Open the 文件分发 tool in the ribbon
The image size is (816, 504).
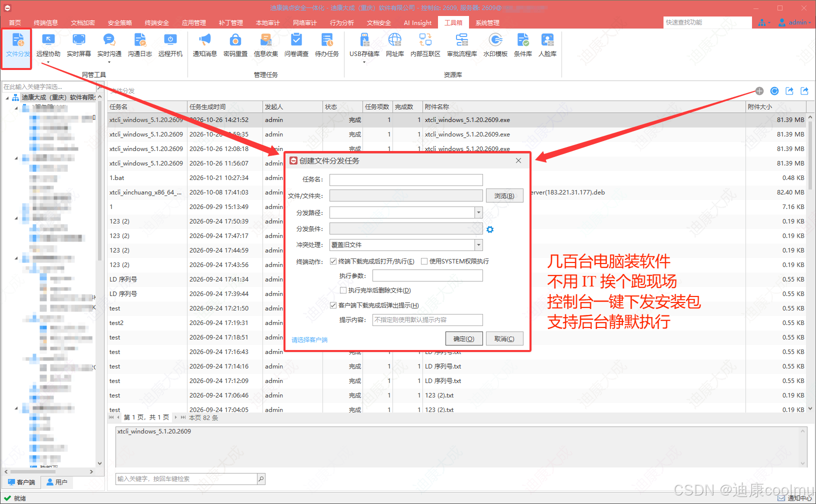(17, 45)
